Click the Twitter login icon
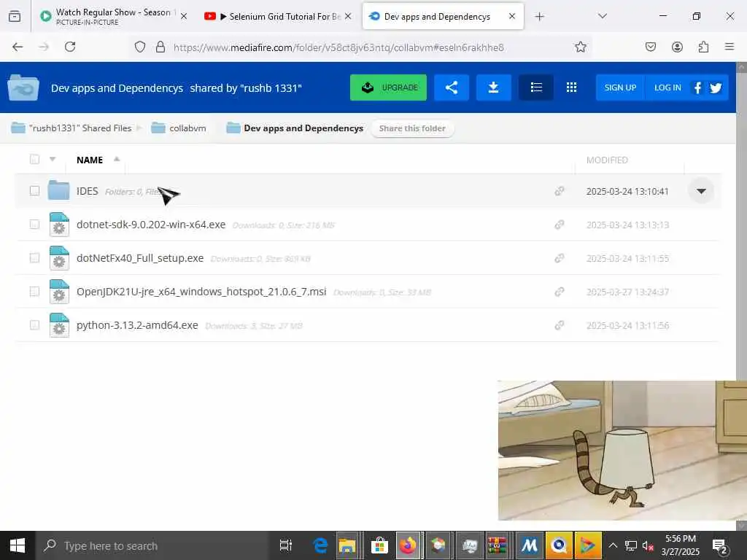The image size is (747, 560). [x=716, y=87]
